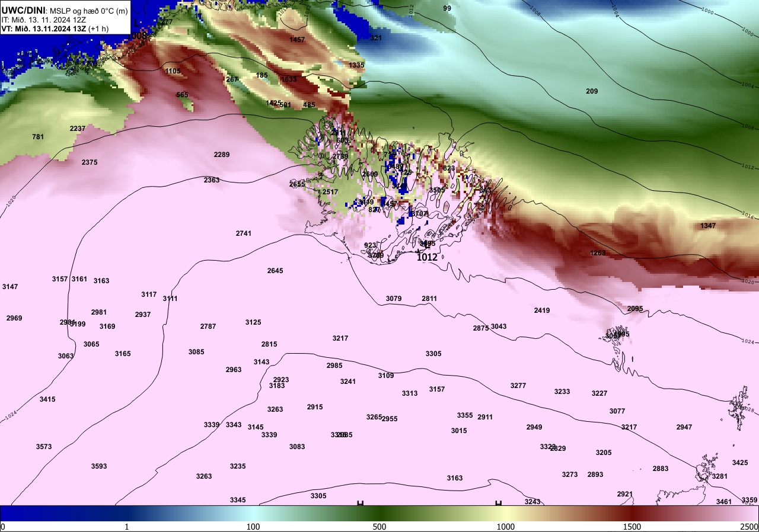The height and width of the screenshot is (532, 759).
Task: Click the height value 781
Action: click(38, 137)
